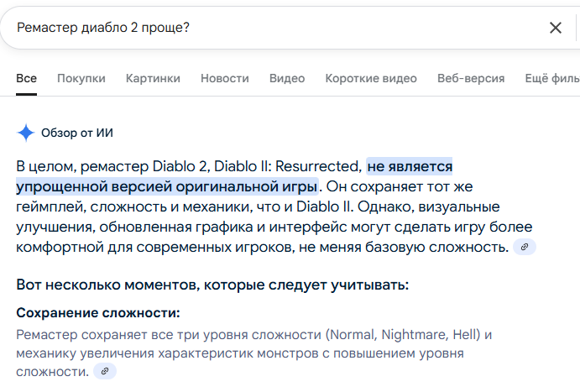The height and width of the screenshot is (392, 580).
Task: Select the "Все" search tab
Action: pyautogui.click(x=26, y=78)
